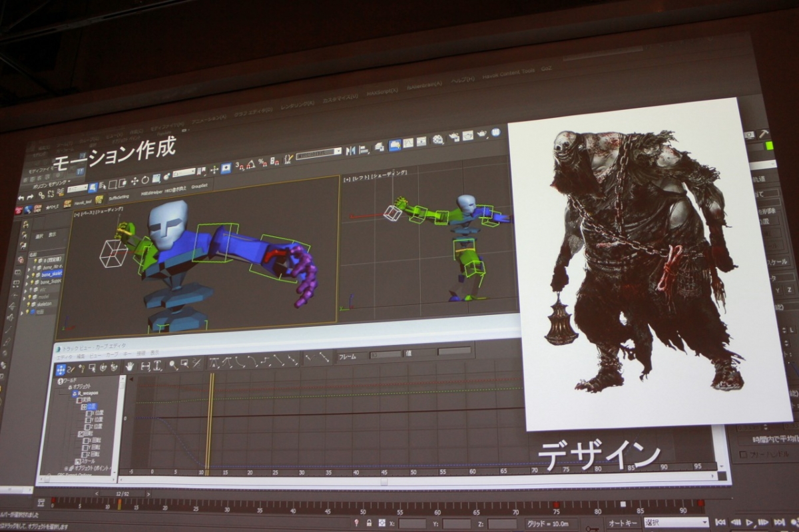Click the GroupSet script button

[199, 186]
